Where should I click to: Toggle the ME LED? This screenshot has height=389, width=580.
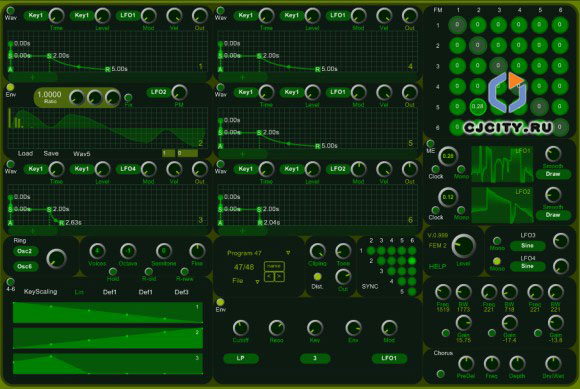click(x=430, y=143)
